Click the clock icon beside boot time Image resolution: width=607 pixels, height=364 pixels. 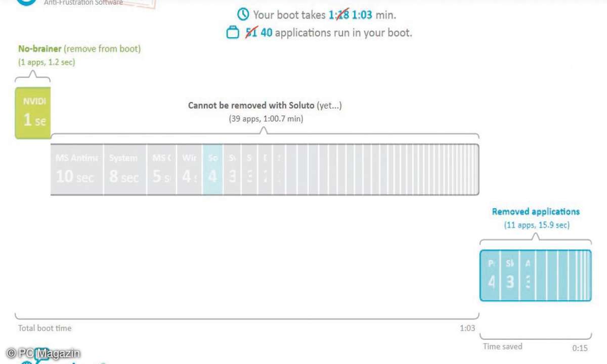pos(243,14)
